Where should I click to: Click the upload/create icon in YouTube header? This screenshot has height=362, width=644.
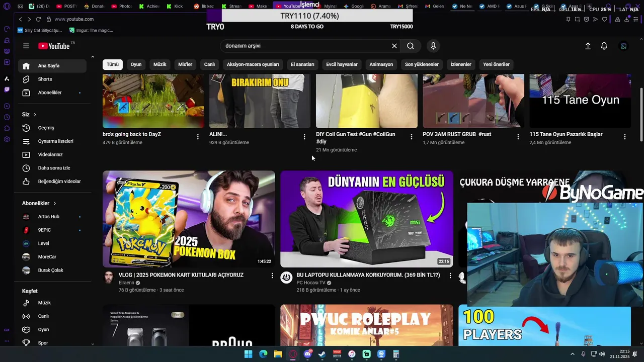coord(588,46)
